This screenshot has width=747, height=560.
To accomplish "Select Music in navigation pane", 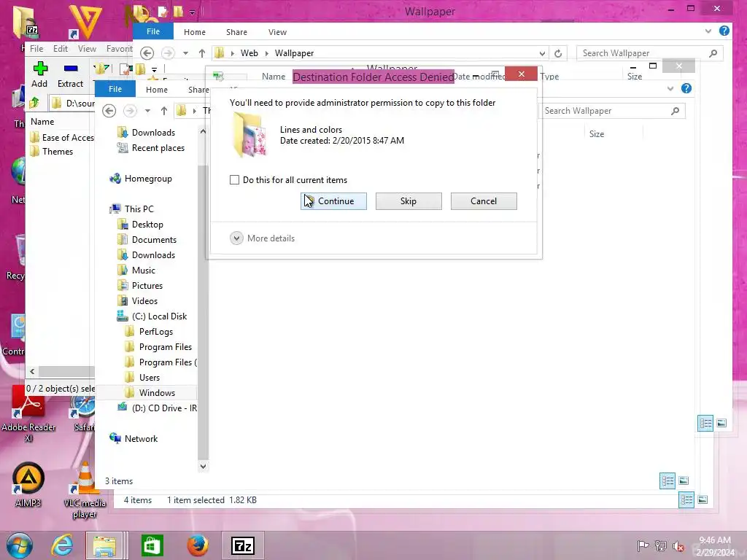I will (136, 271).
